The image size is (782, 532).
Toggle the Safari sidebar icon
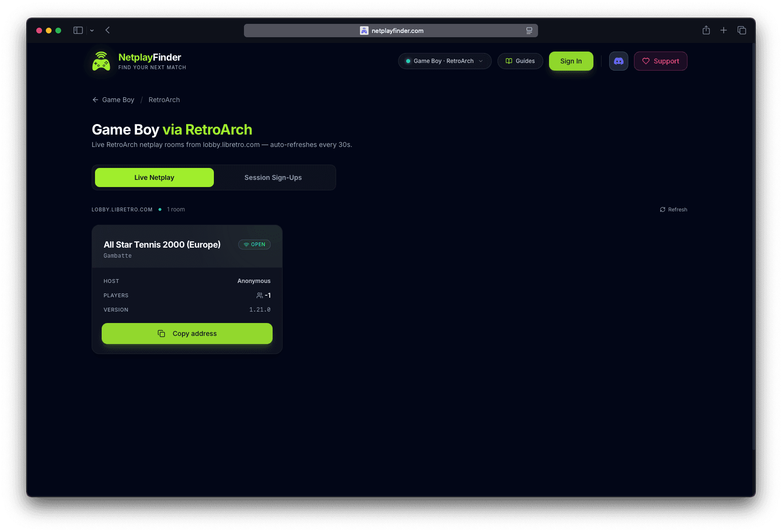78,30
